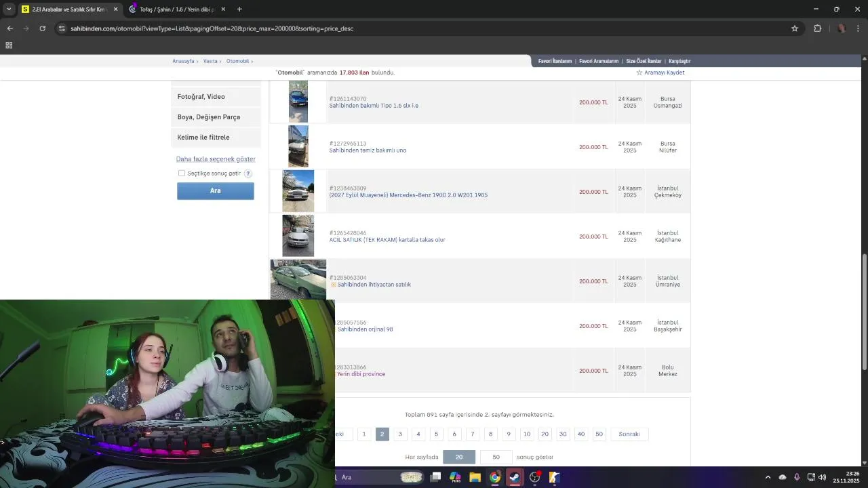Switch to Tofaş / Şahin 1.6 tab
Image resolution: width=868 pixels, height=488 pixels.
pos(176,9)
